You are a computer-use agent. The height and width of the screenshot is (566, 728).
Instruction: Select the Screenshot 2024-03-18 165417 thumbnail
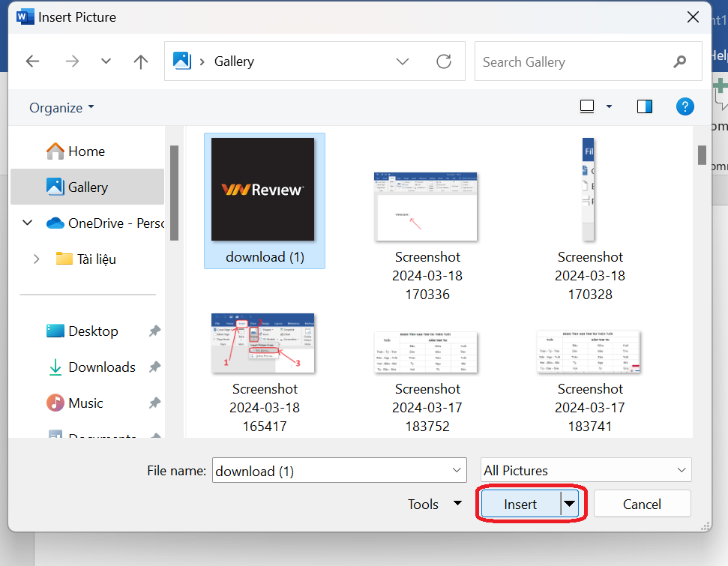[263, 343]
